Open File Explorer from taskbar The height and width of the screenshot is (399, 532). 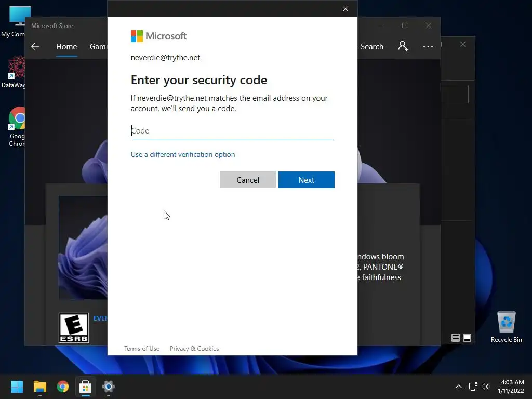pyautogui.click(x=39, y=387)
